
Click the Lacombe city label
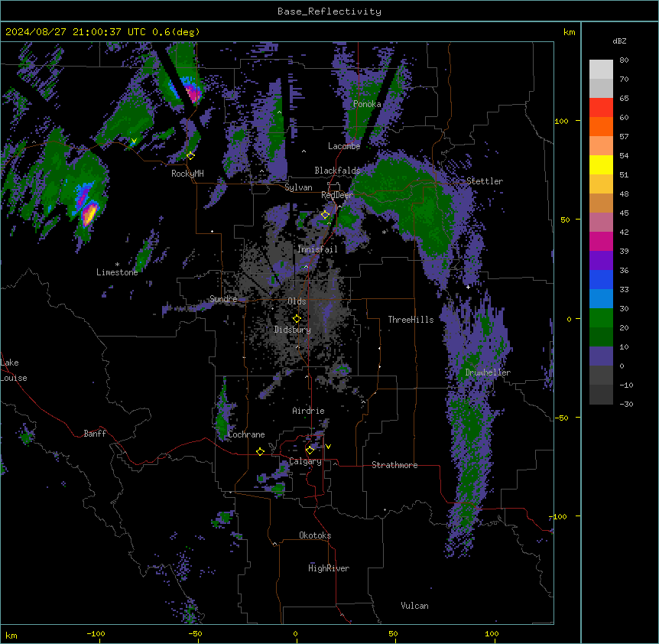344,146
